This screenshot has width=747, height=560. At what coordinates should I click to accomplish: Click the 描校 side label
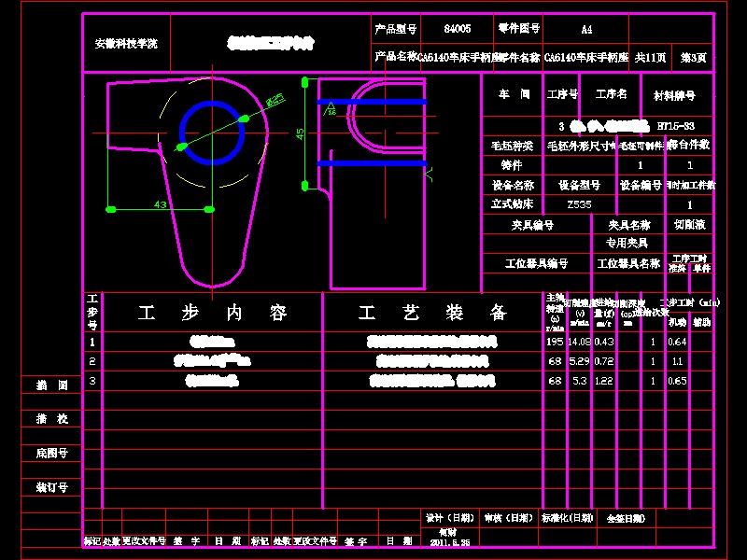[x=52, y=419]
